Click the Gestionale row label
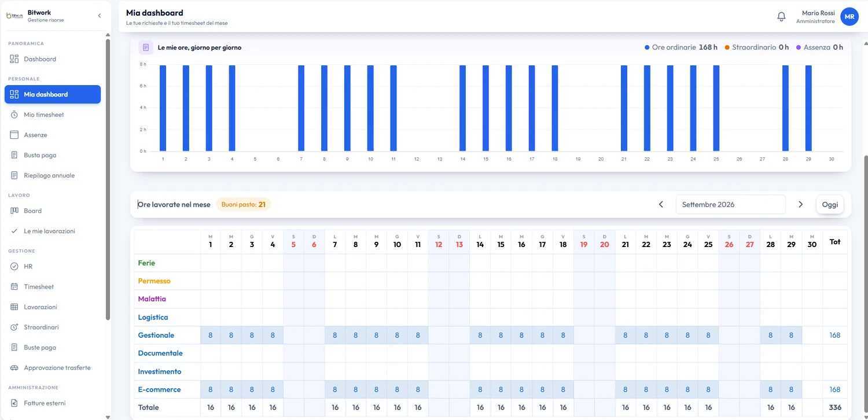868x420 pixels. [156, 335]
